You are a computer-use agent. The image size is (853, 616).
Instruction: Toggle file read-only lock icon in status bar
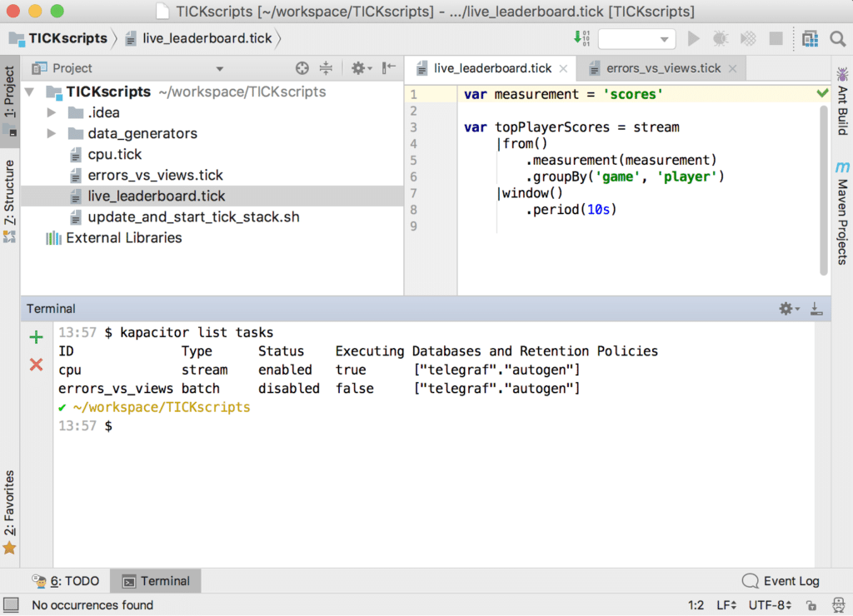(x=810, y=605)
